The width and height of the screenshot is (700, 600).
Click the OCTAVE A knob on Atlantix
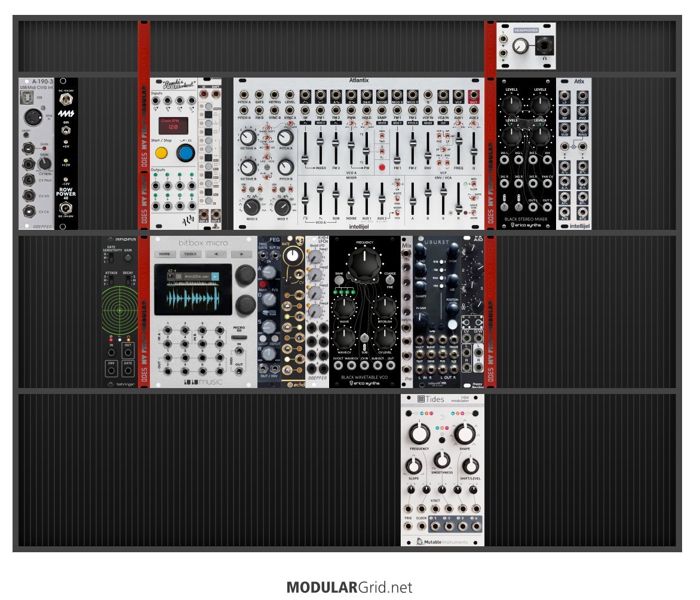[248, 138]
